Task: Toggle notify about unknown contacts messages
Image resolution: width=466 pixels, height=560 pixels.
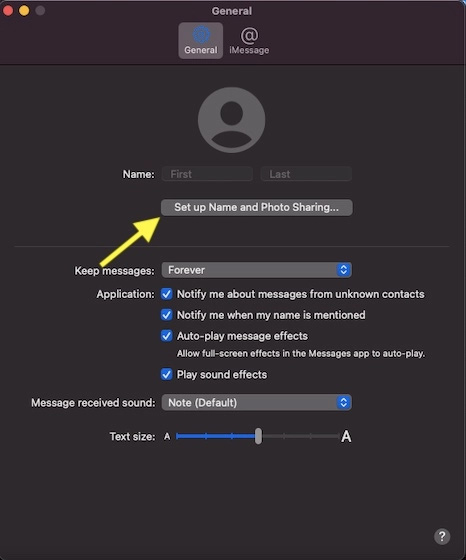Action: tap(166, 294)
